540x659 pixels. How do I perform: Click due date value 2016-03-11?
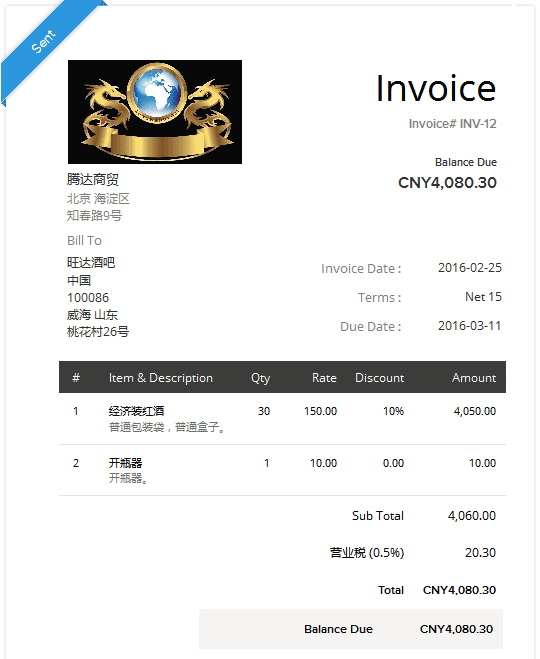point(469,326)
